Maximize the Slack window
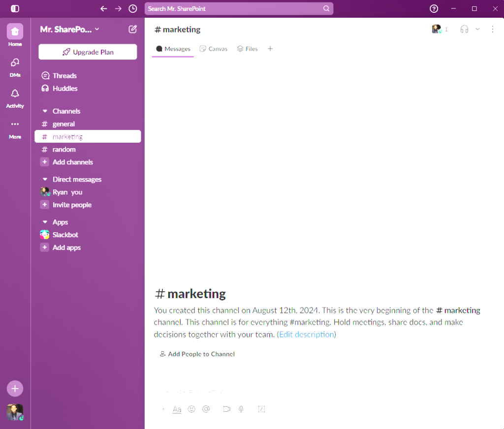The width and height of the screenshot is (504, 429). [474, 9]
